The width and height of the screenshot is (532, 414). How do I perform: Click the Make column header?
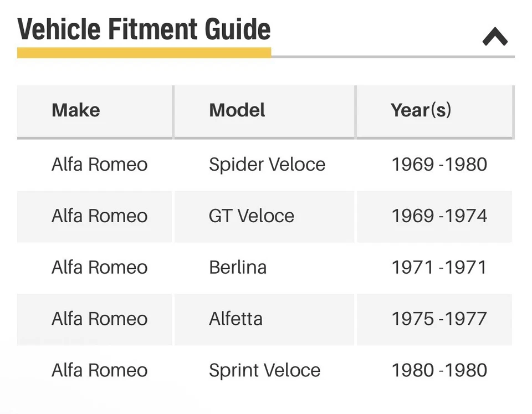point(75,110)
